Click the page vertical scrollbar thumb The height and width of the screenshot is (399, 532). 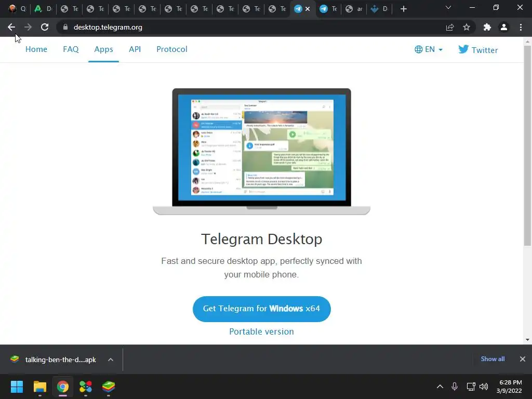pos(527,146)
